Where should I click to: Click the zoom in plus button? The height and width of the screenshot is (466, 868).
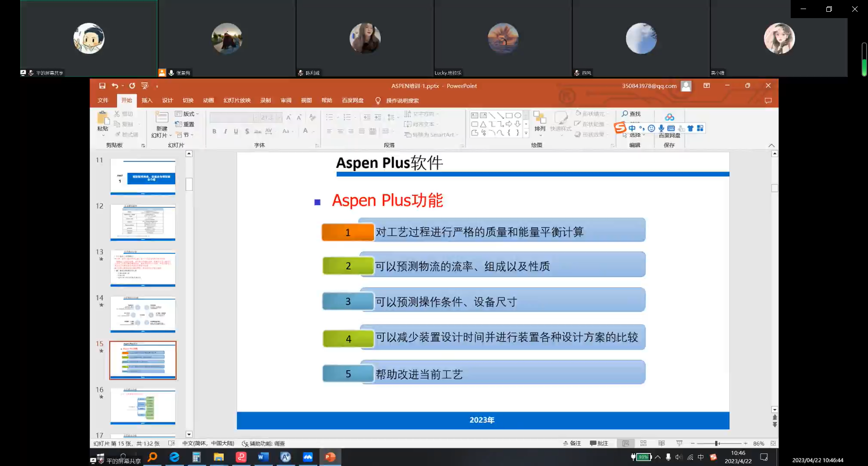click(x=745, y=443)
